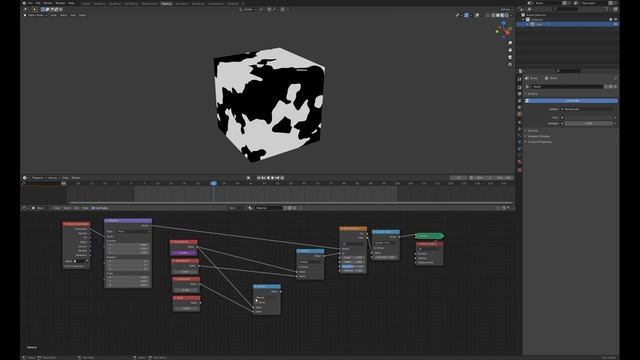Click the viewport zoom magnifier gizmo

510,43
